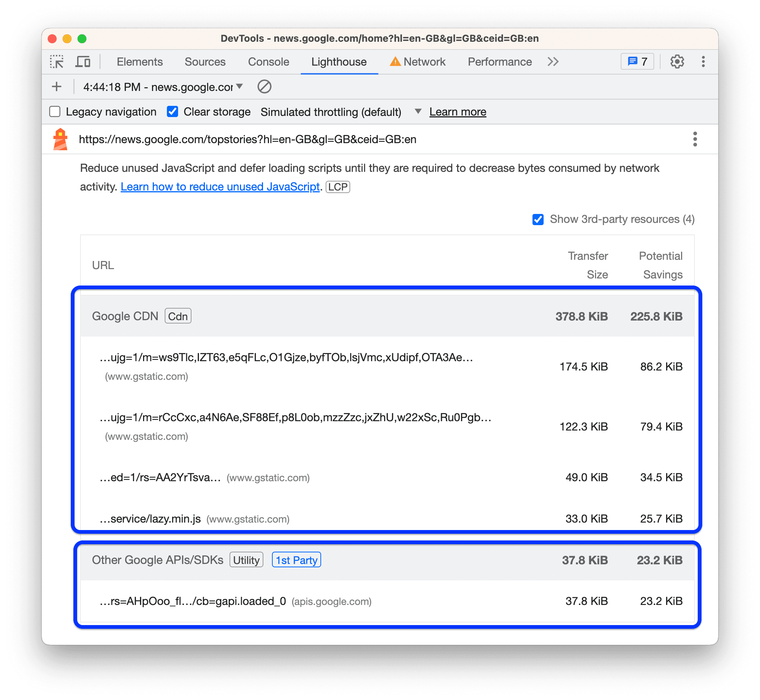Screen dimensions: 760x700
Task: Expand the news.google.com URL dropdown
Action: click(x=240, y=86)
